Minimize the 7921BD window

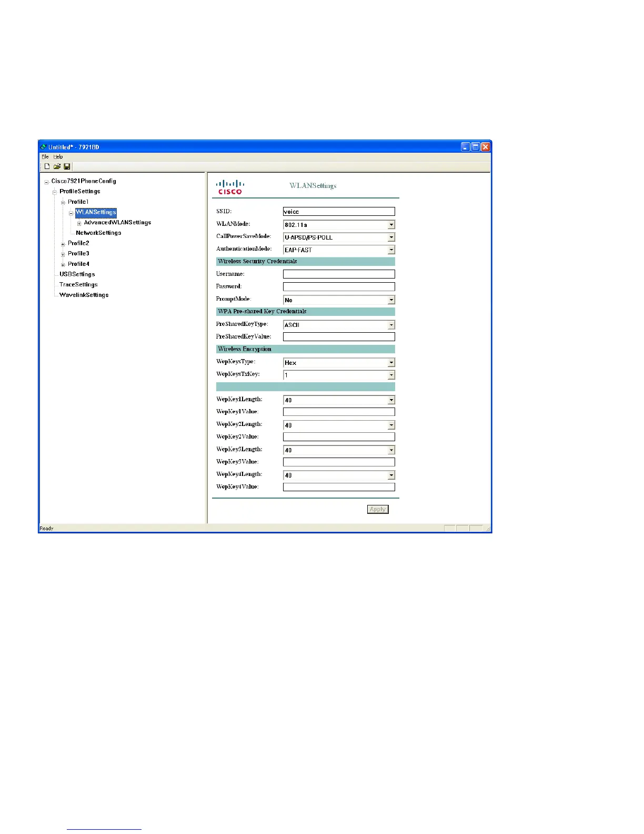point(466,147)
